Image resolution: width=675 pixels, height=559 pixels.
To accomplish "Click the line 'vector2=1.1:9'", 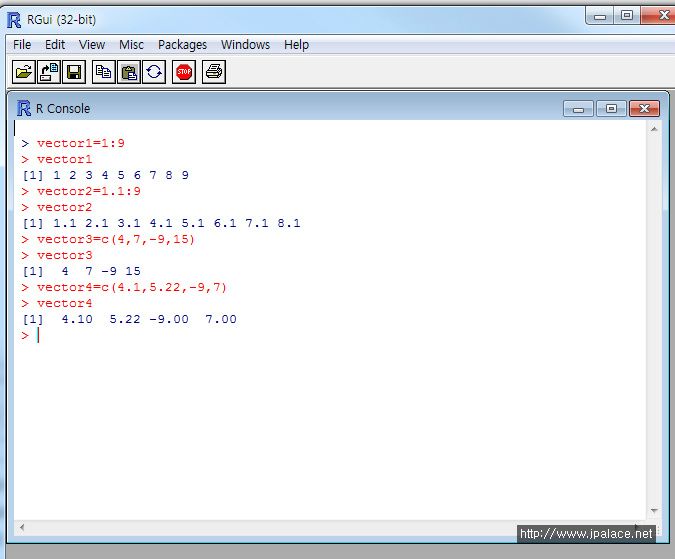I will pos(89,191).
